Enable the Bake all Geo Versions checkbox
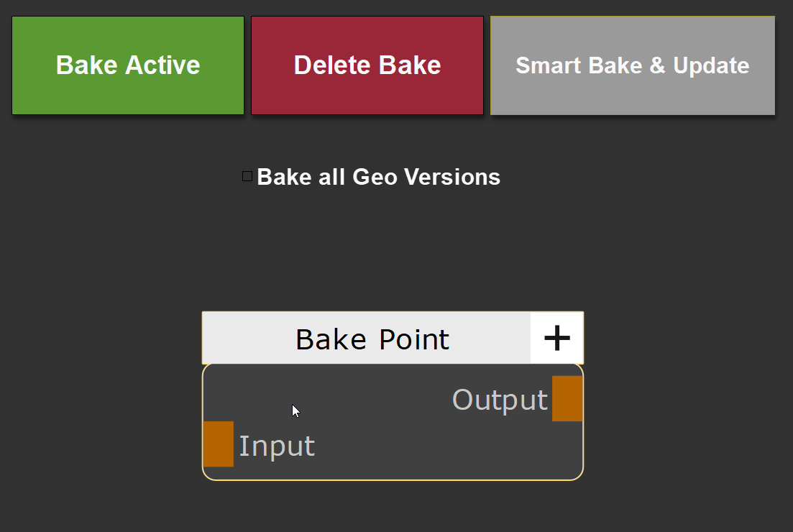Image resolution: width=793 pixels, height=532 pixels. (247, 176)
